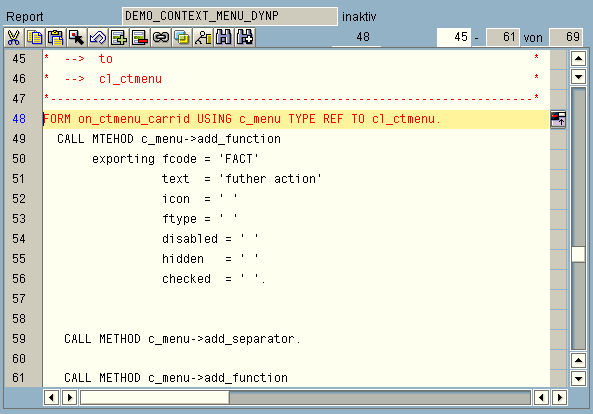Click the Paste clipboard icon

[56, 37]
